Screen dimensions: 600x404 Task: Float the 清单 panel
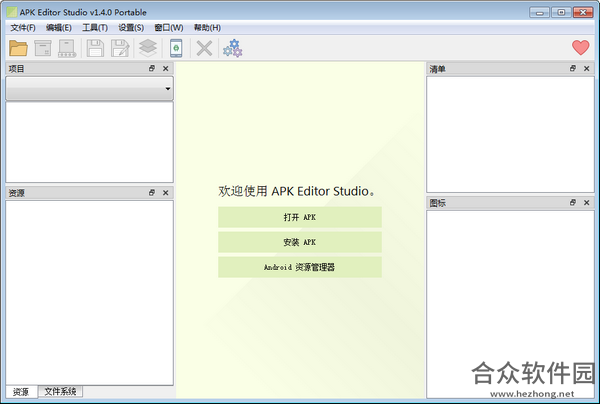[x=573, y=68]
